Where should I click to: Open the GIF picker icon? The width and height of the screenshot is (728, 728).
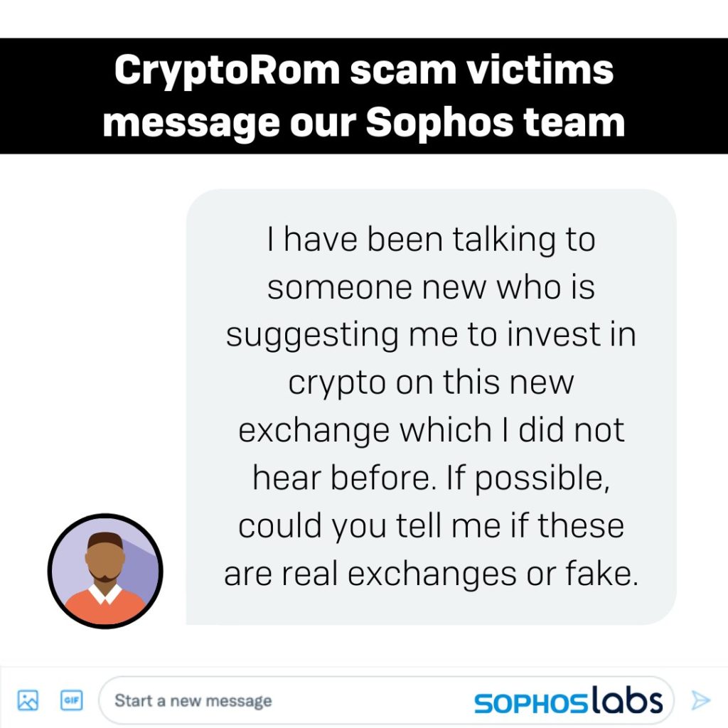click(72, 700)
